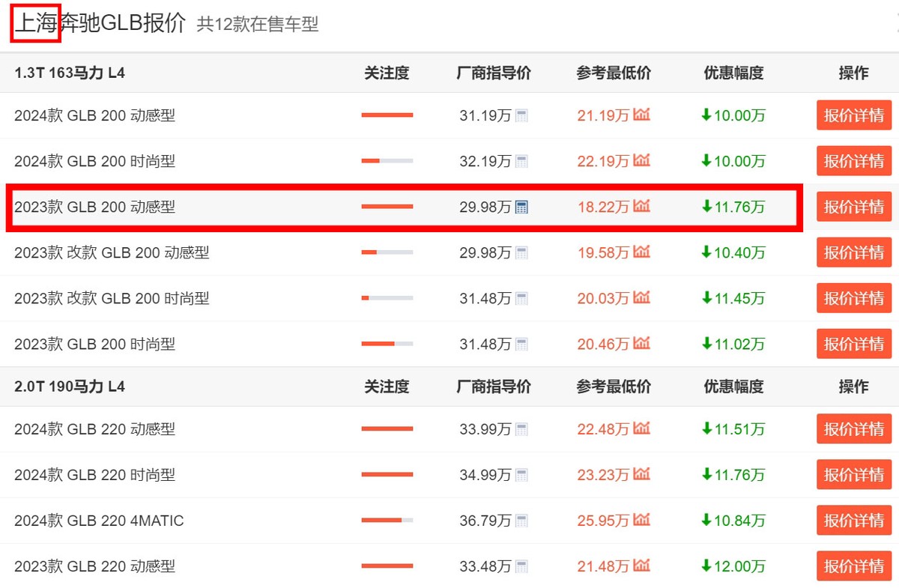Screen dimensions: 899x588
Task: View price trend chart icon next to 22.19万
Action: (x=641, y=160)
